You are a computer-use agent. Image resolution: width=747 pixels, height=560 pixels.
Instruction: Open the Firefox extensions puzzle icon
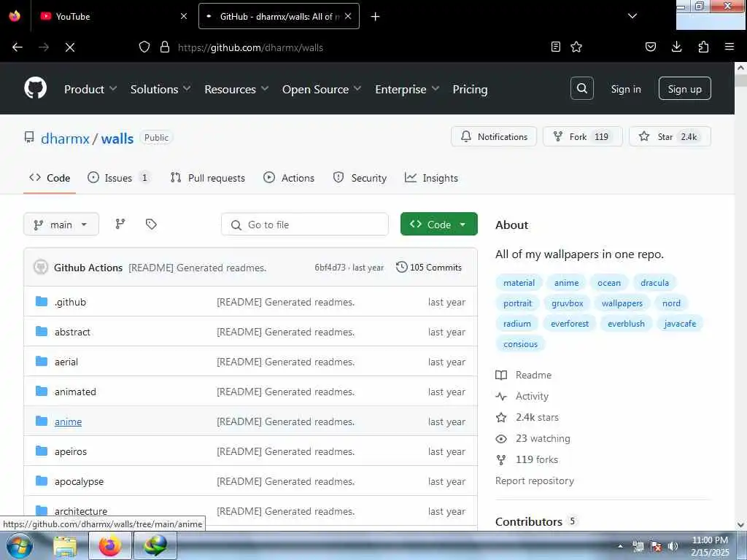coord(703,47)
